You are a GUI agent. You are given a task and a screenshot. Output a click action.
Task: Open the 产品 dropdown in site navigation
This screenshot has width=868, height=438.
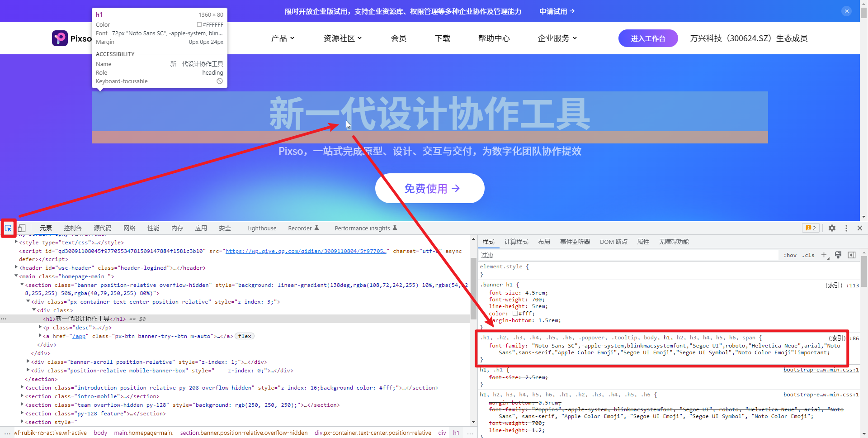(x=283, y=38)
